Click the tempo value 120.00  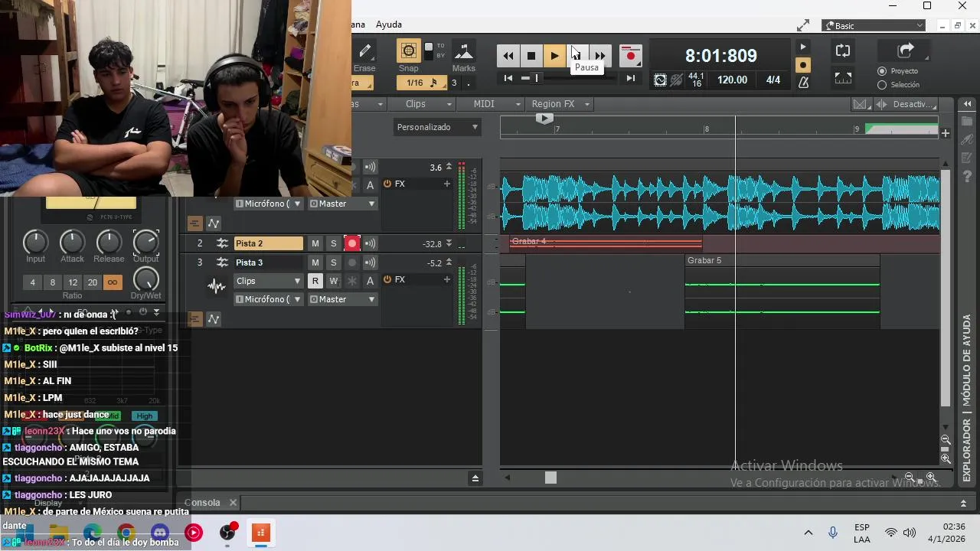click(732, 80)
